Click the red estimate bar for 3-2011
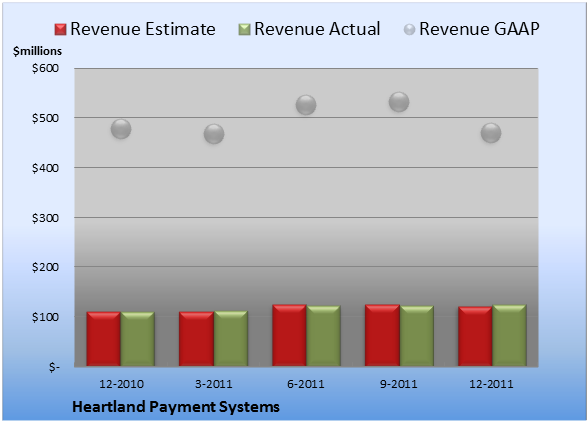Screen dimensions: 588x422 (x=196, y=339)
